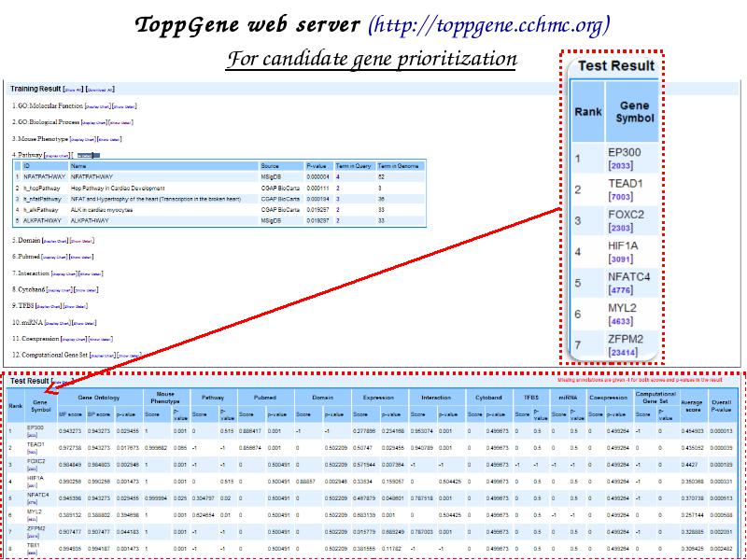The height and width of the screenshot is (560, 747).
Task: Display Chart for 5. Domain
Action: [55, 242]
